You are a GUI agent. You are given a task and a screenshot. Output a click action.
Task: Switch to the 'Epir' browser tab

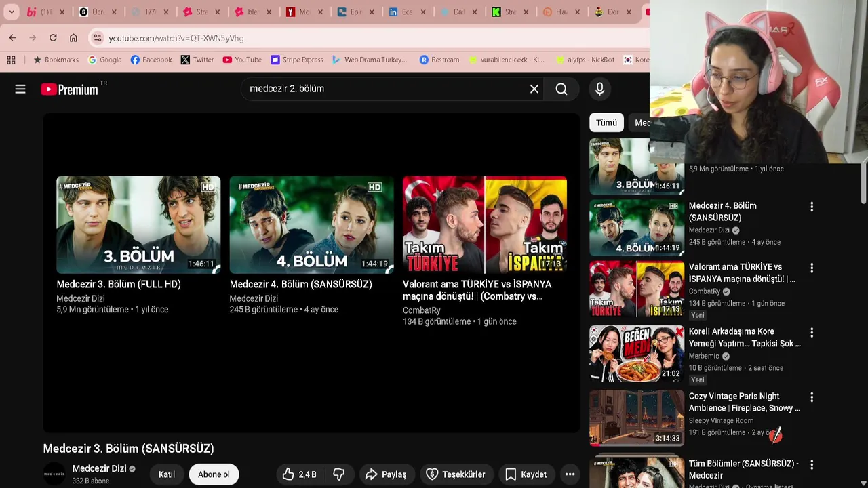[x=355, y=12]
